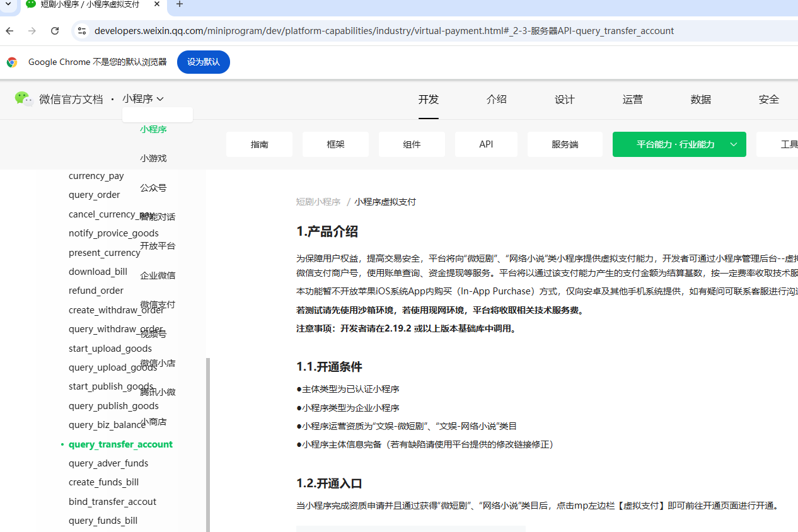Open notify_provice_goods in sidebar
The height and width of the screenshot is (532, 798).
click(113, 233)
